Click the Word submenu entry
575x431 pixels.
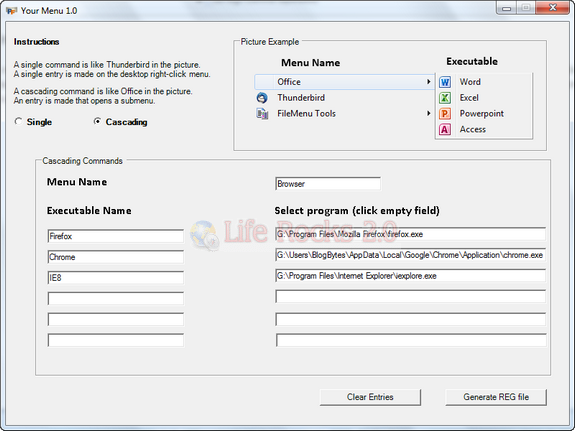pyautogui.click(x=470, y=82)
